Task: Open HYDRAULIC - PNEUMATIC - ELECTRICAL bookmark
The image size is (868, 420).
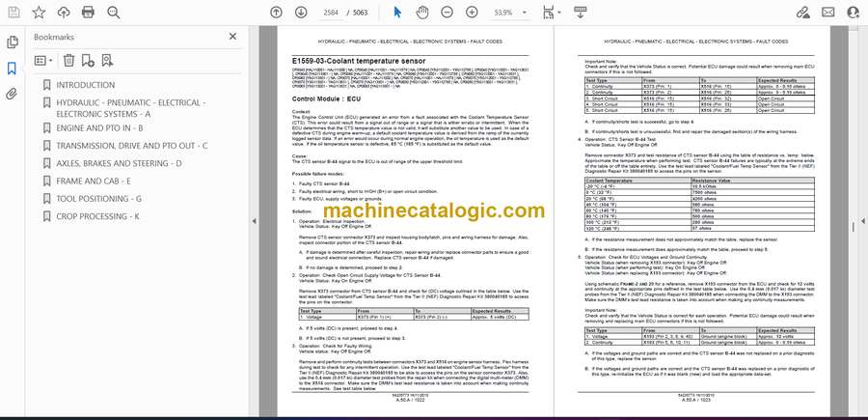Action: pyautogui.click(x=130, y=108)
